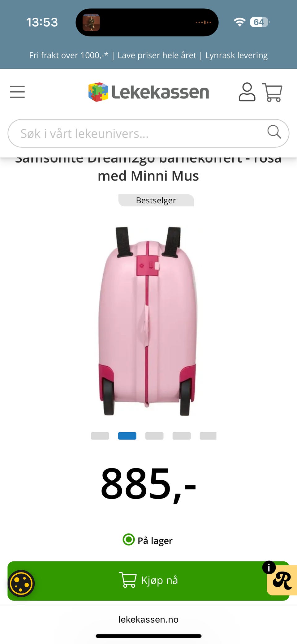Show the first product image indicator
The image size is (297, 644).
(x=100, y=436)
